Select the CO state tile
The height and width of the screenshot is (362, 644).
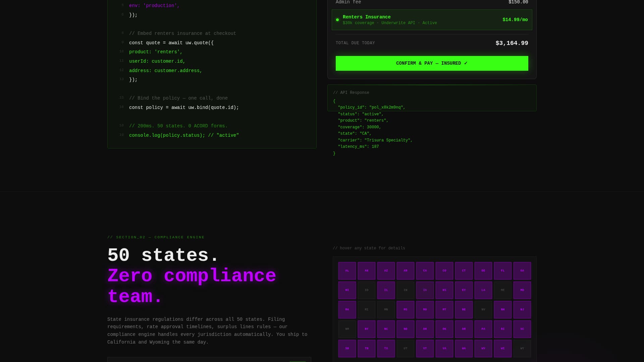point(444,271)
